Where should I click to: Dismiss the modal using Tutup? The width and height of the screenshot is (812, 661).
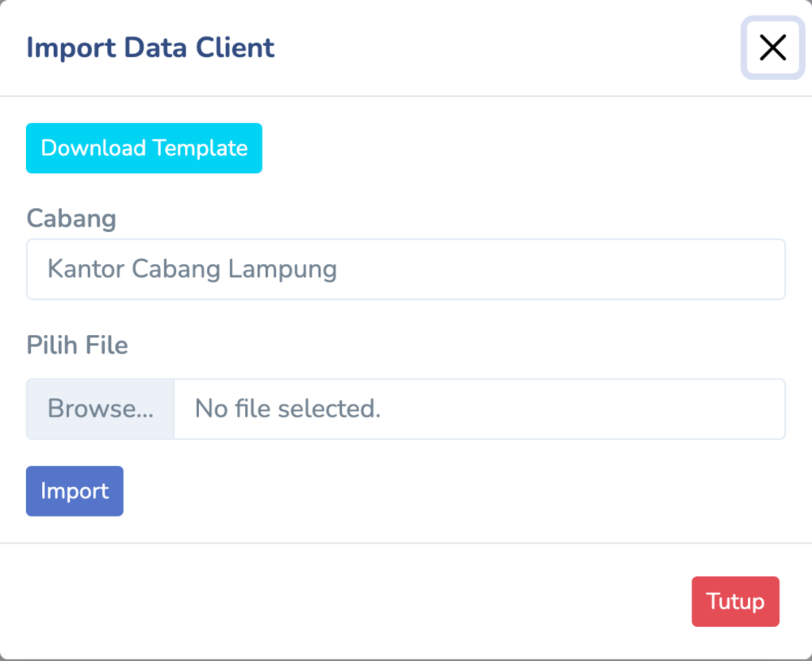[735, 601]
